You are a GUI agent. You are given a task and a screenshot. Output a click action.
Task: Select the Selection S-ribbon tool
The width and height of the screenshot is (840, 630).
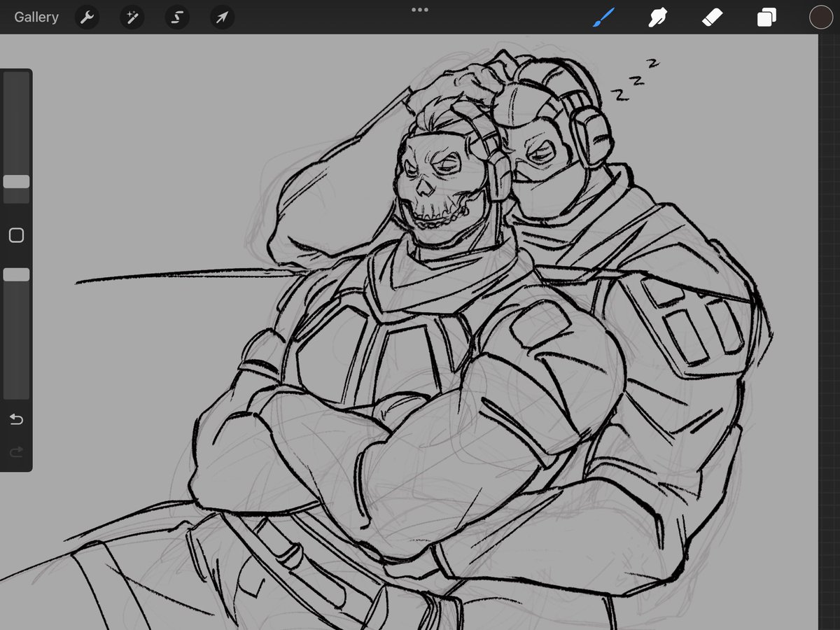(x=177, y=17)
